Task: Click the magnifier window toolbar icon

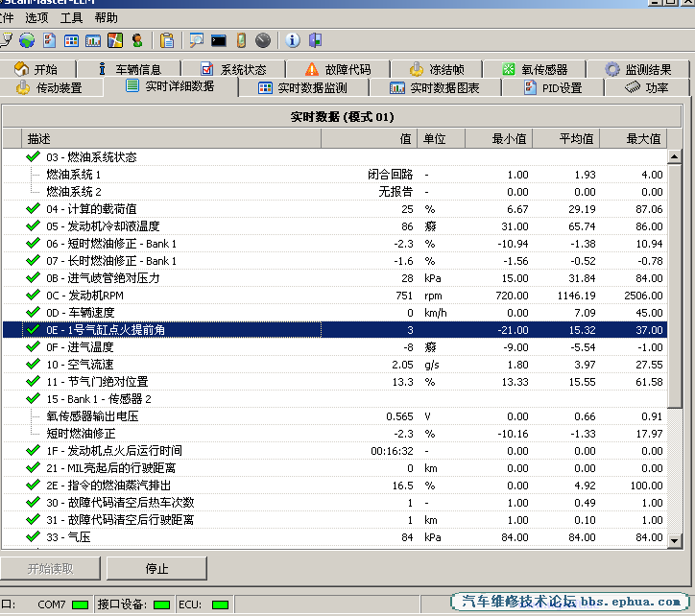Action: [197, 40]
